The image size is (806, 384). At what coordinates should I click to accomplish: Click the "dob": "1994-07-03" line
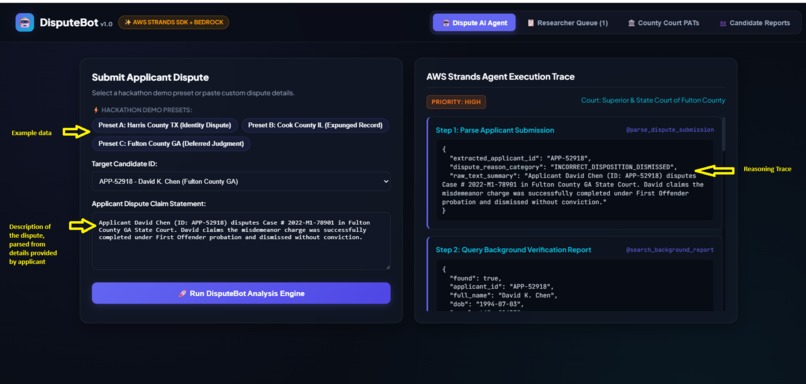tap(488, 304)
